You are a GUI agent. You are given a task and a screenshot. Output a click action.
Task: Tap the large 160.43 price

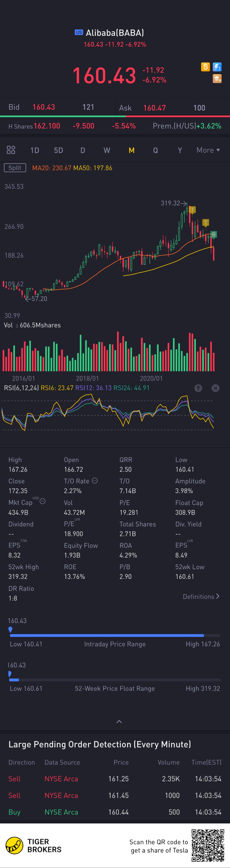click(104, 75)
